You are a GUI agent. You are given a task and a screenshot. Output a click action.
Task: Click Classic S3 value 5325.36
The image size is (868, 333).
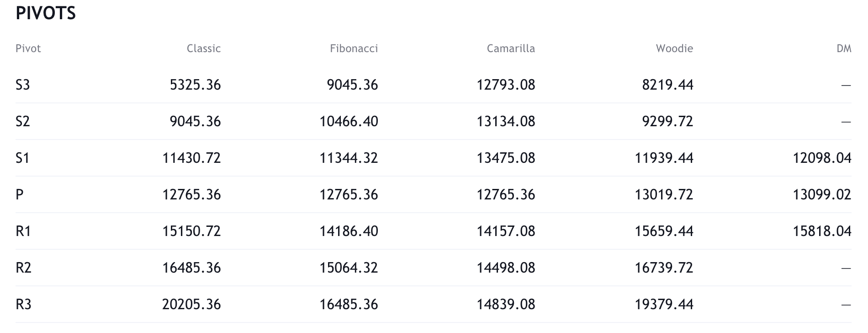[x=195, y=85]
